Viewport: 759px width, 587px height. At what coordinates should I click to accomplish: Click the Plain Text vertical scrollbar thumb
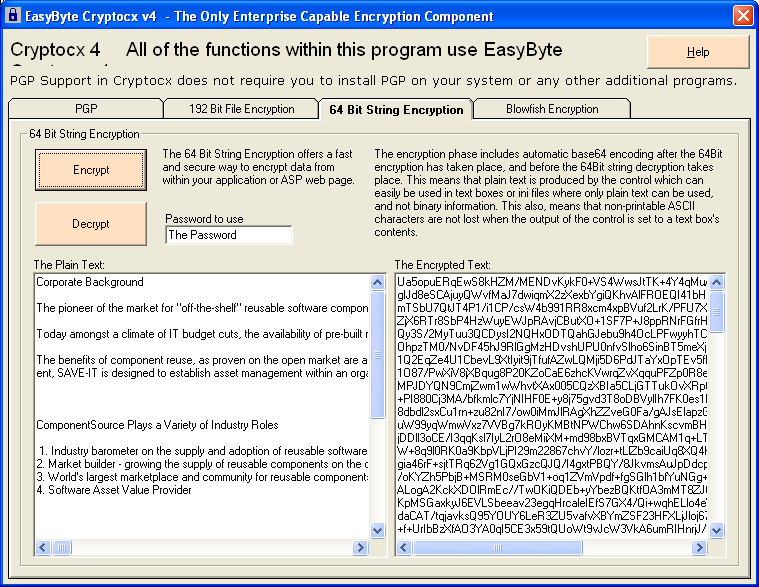(x=378, y=354)
